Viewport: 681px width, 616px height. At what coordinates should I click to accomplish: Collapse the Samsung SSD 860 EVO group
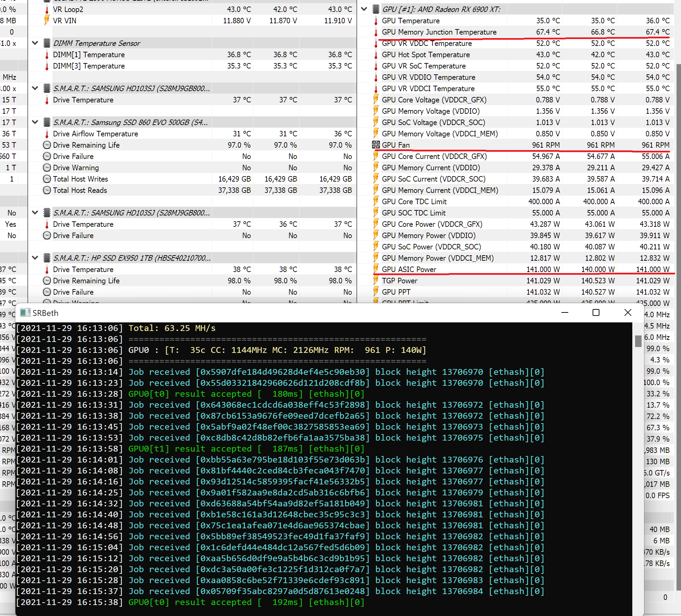coord(35,122)
